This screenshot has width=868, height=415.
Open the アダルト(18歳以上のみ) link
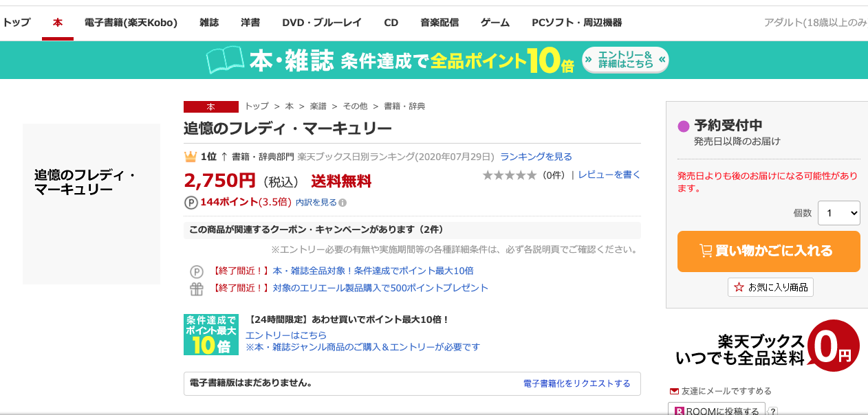pyautogui.click(x=816, y=23)
